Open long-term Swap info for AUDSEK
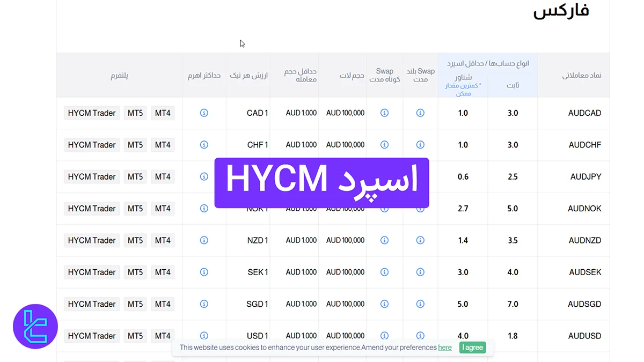Screen dimensions: 644x362 pyautogui.click(x=420, y=272)
